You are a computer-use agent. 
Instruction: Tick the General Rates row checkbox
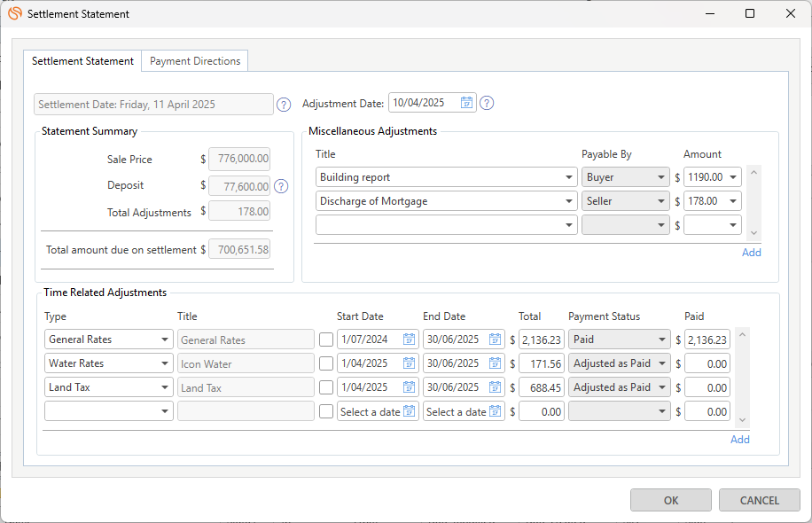tap(326, 340)
